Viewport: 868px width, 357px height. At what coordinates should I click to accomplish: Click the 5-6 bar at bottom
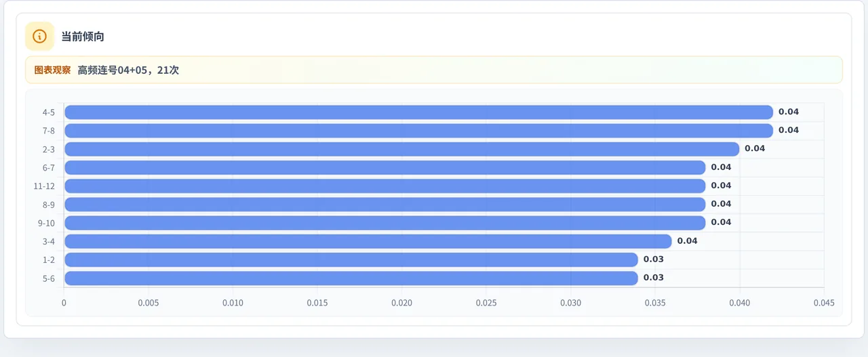[x=351, y=278]
